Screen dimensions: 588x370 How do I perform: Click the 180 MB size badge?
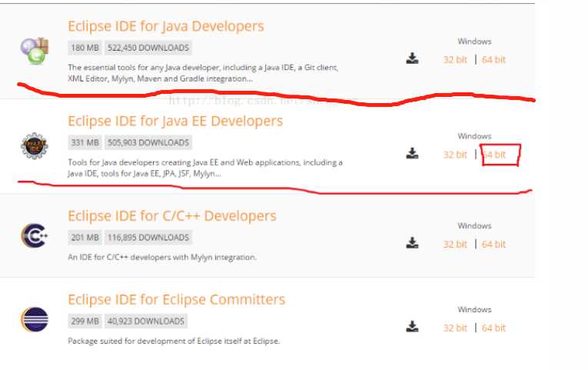pos(85,48)
